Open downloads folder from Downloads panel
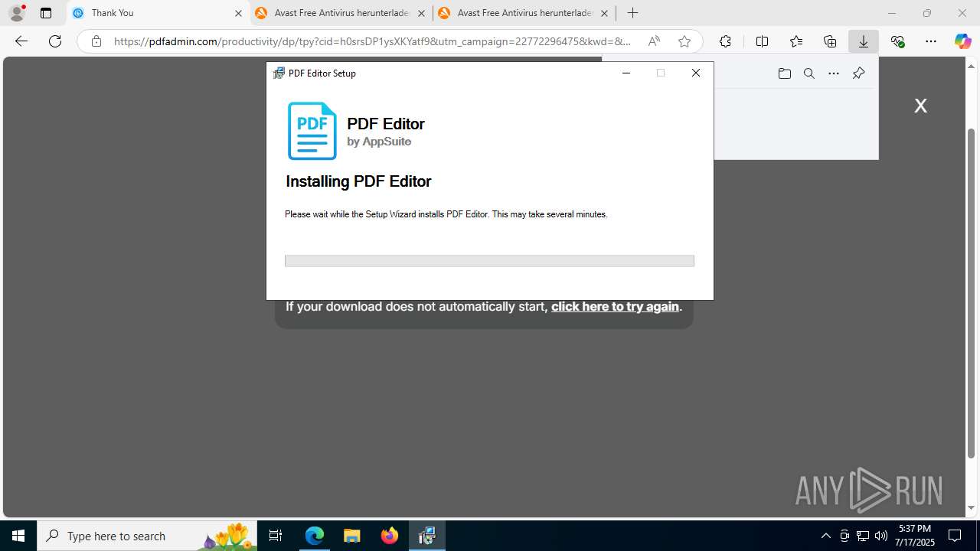This screenshot has height=551, width=980. [x=784, y=73]
